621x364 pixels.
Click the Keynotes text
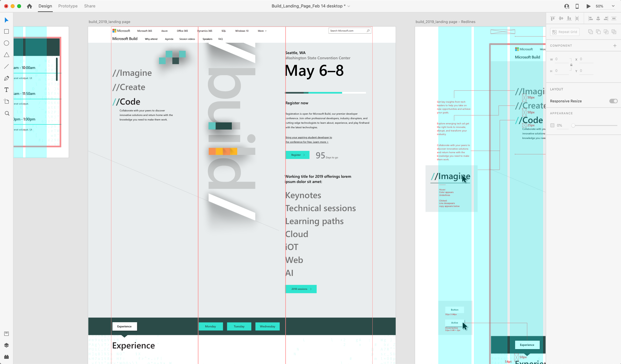coord(303,195)
